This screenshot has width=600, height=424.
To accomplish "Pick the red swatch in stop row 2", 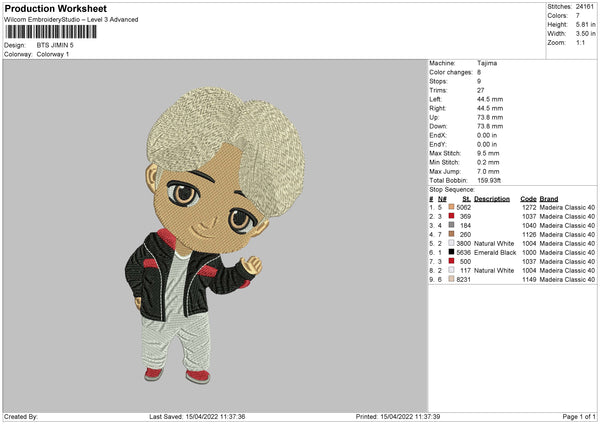I will (x=451, y=216).
